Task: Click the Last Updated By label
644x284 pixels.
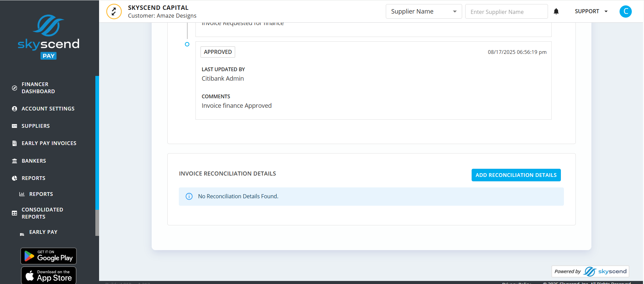Action: 223,69
